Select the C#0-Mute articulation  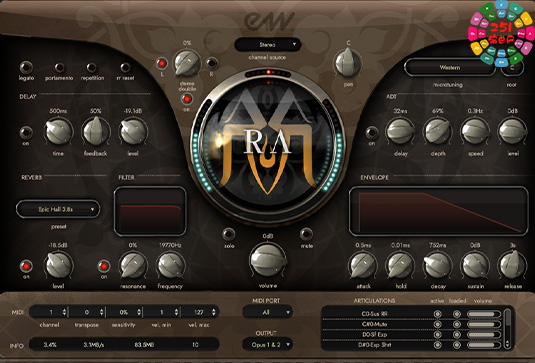(x=374, y=324)
